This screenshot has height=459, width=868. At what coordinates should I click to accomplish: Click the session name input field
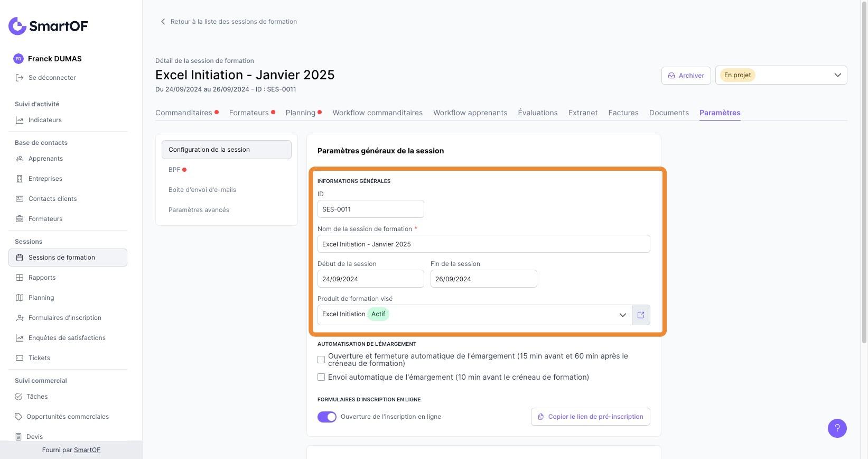point(483,244)
